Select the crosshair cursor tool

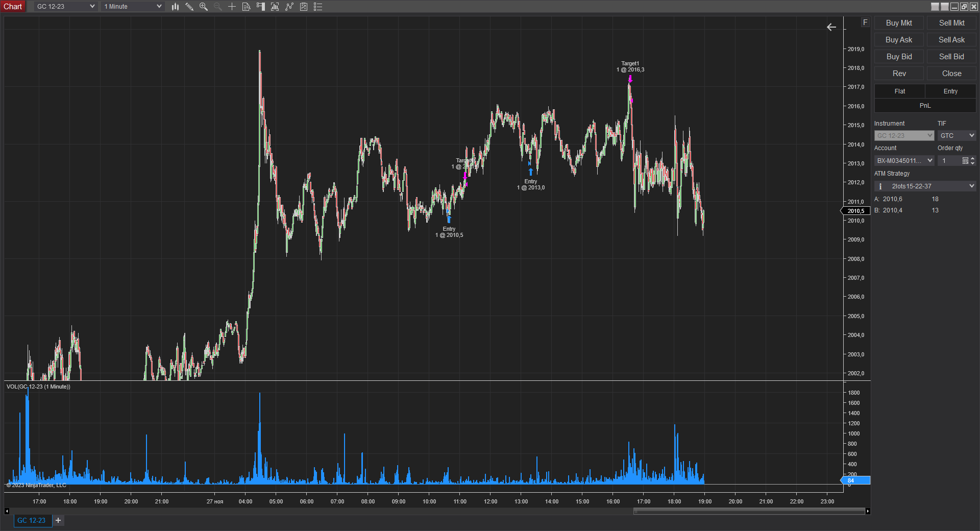click(232, 7)
